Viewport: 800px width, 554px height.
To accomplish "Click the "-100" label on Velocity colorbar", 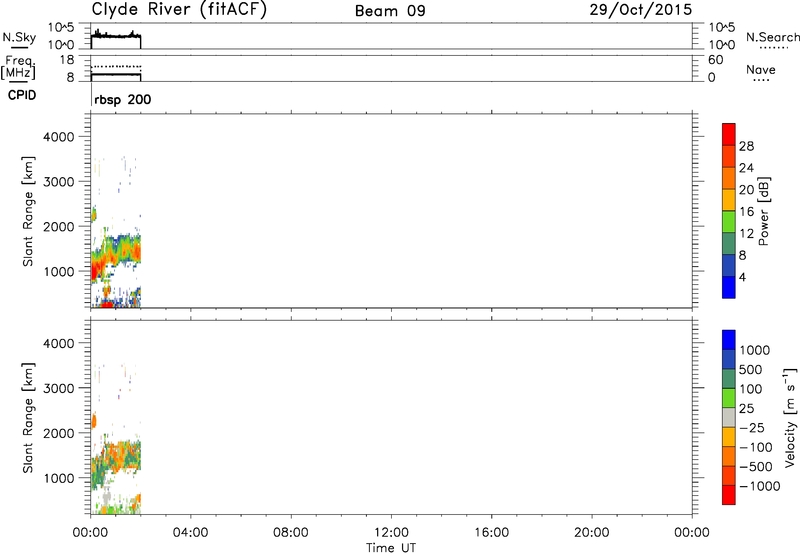I will tap(756, 447).
